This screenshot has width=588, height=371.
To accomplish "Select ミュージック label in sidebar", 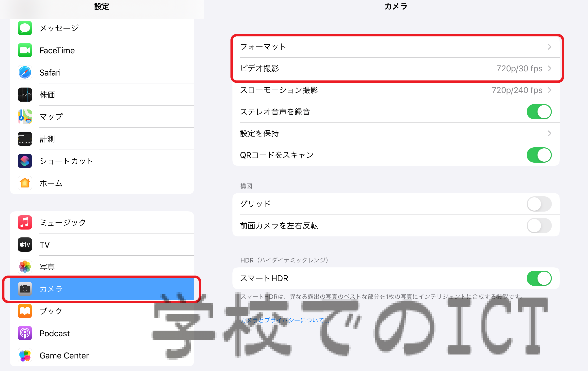I will click(x=63, y=223).
